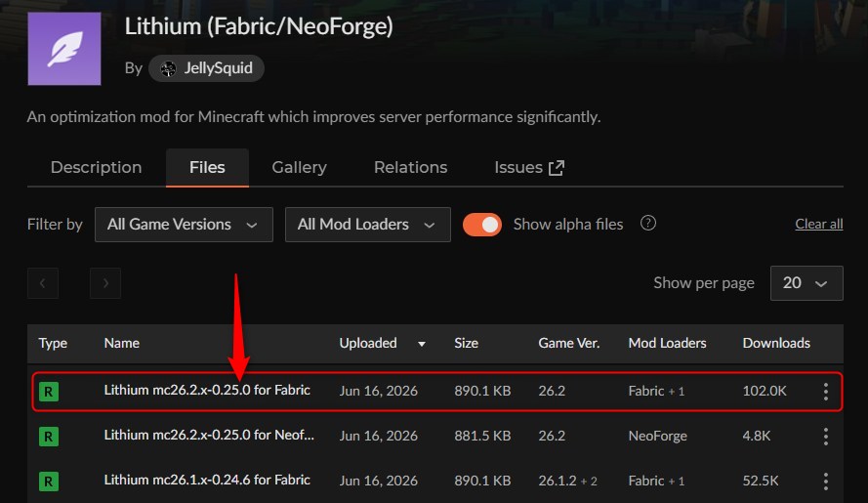Click the Lithium mod feather logo
The image size is (868, 503).
coord(64,49)
